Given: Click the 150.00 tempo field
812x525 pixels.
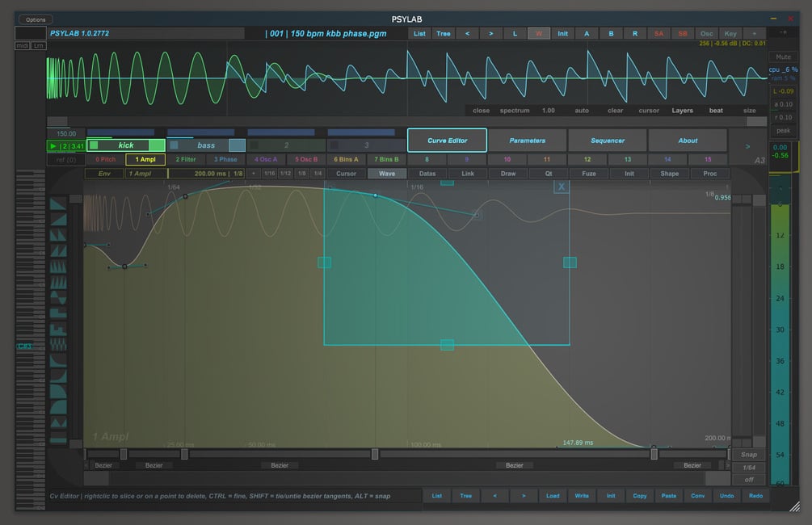Looking at the screenshot, I should 65,133.
